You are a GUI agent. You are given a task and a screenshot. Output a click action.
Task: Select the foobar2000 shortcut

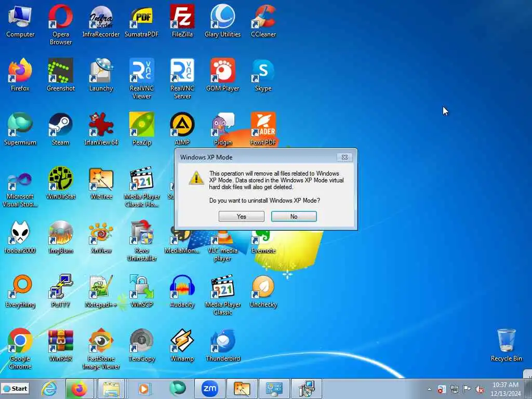click(20, 237)
